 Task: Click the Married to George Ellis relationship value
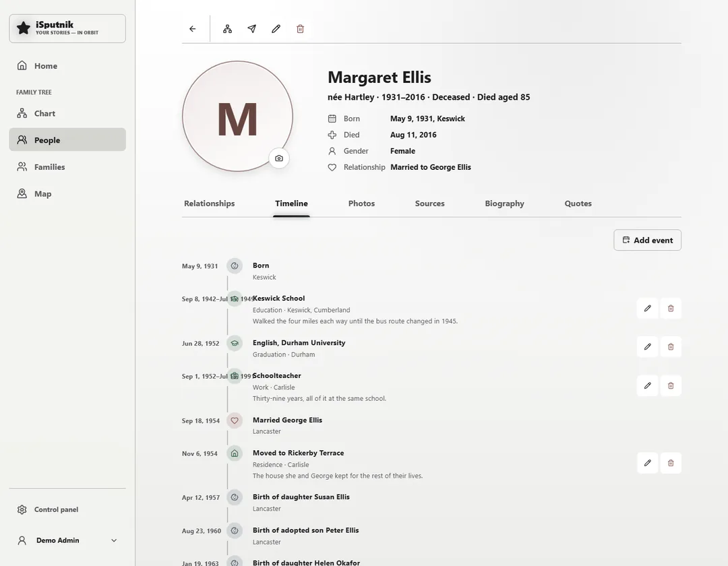[x=430, y=167]
